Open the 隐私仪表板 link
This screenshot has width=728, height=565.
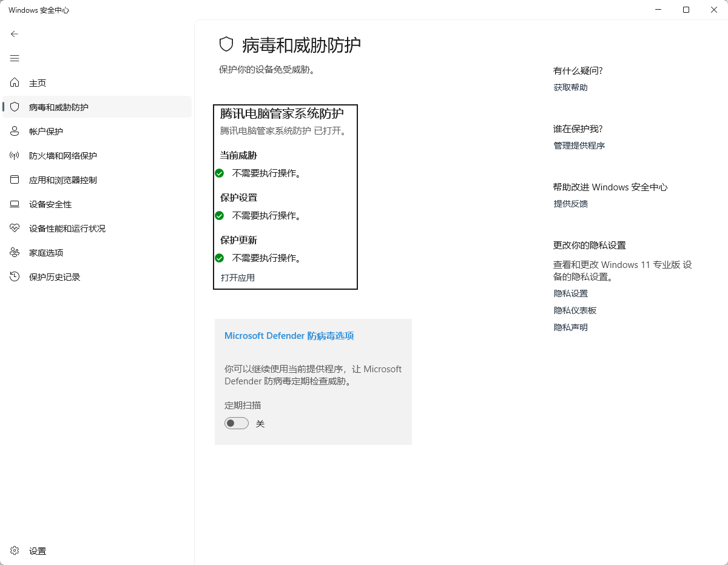click(575, 310)
